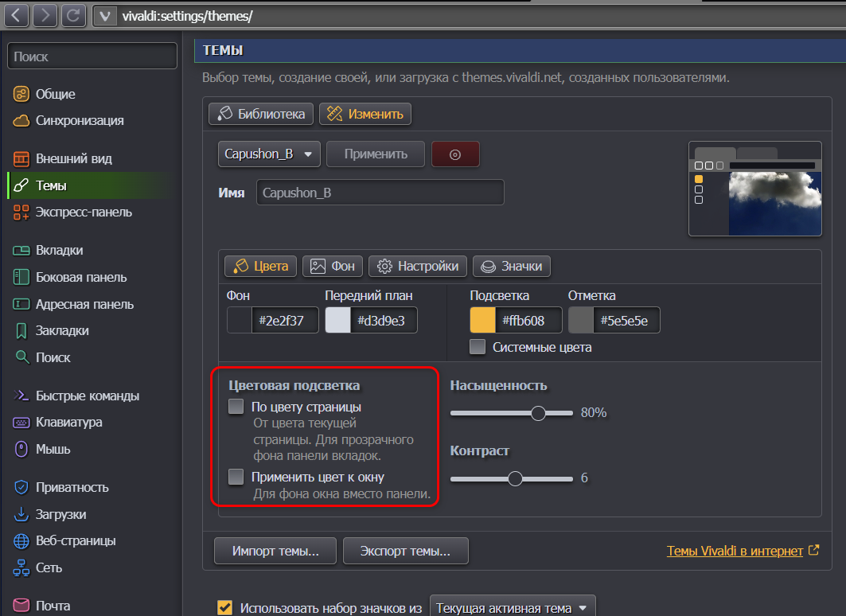This screenshot has width=846, height=616.
Task: Open Вкладки tabs icon
Action: coord(21,250)
